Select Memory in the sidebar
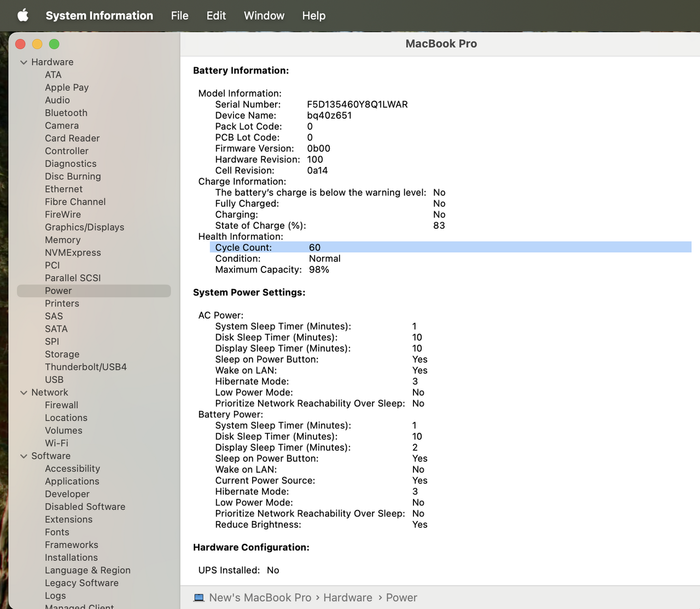 [x=62, y=240]
